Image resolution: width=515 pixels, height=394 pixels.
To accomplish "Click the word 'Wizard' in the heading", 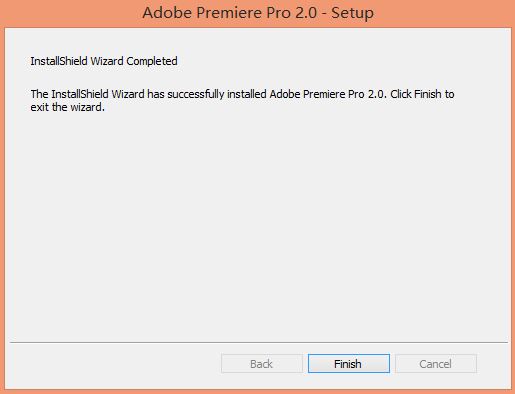I will click(107, 61).
